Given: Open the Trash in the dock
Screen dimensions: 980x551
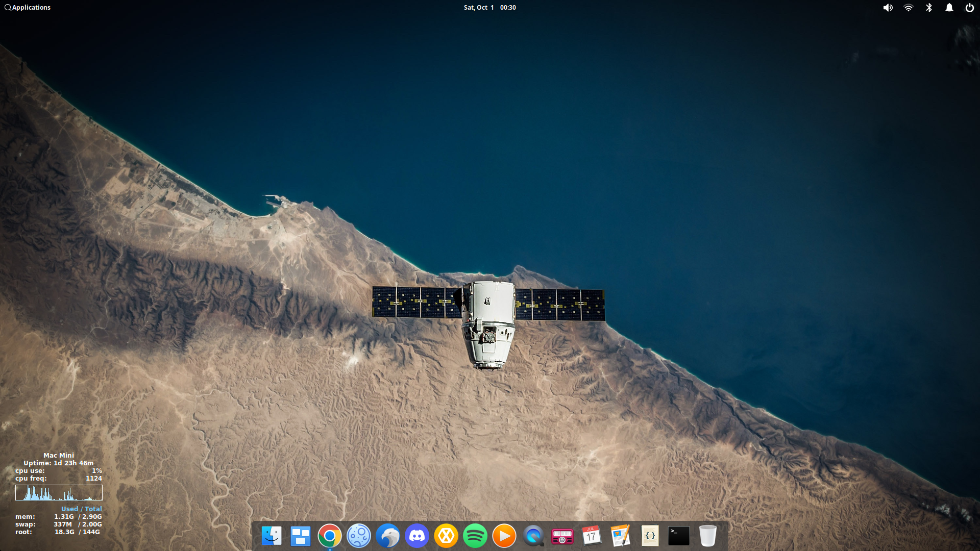Looking at the screenshot, I should [x=708, y=536].
